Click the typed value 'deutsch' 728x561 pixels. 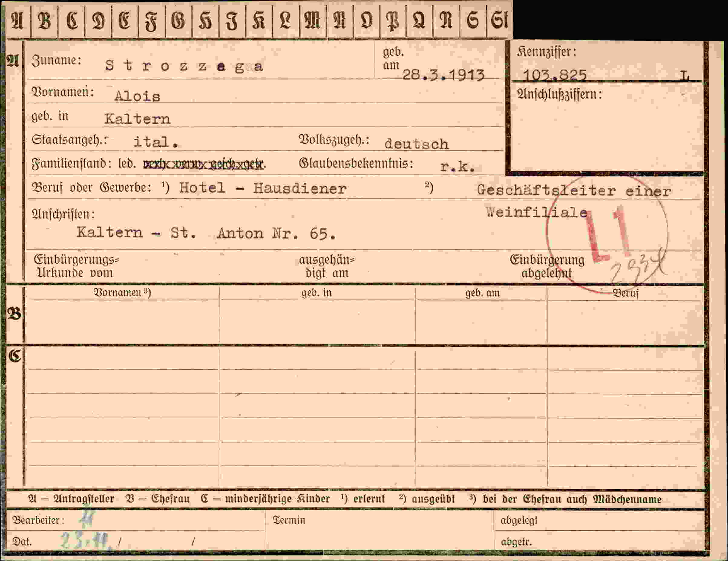point(416,144)
